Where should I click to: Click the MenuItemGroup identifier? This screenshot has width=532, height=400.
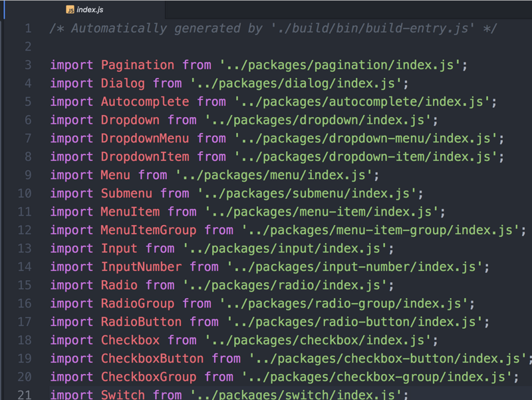point(148,230)
